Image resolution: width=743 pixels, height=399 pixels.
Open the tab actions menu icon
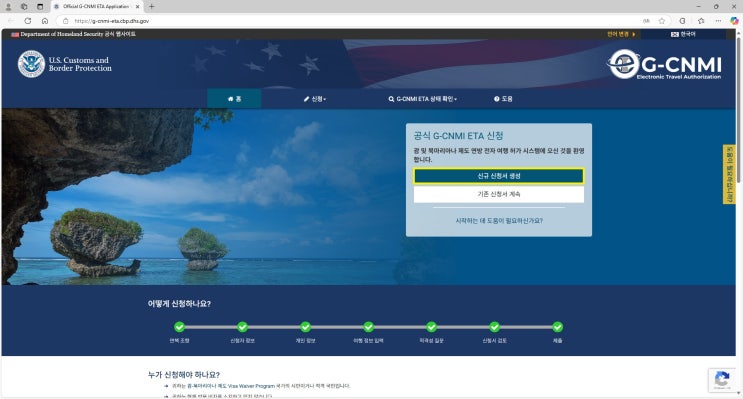[x=40, y=7]
